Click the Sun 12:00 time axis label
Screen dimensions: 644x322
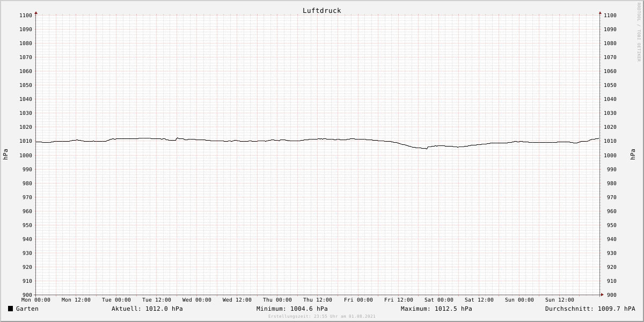coord(560,300)
